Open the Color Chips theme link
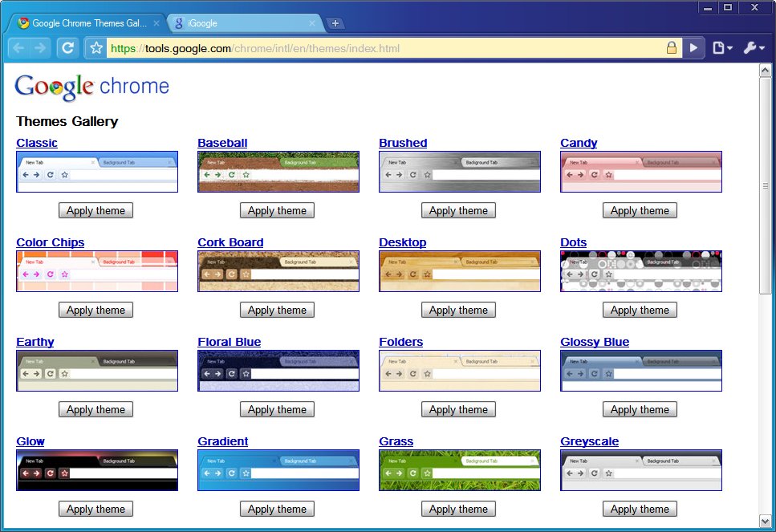Viewport: 776px width, 532px height. point(50,242)
